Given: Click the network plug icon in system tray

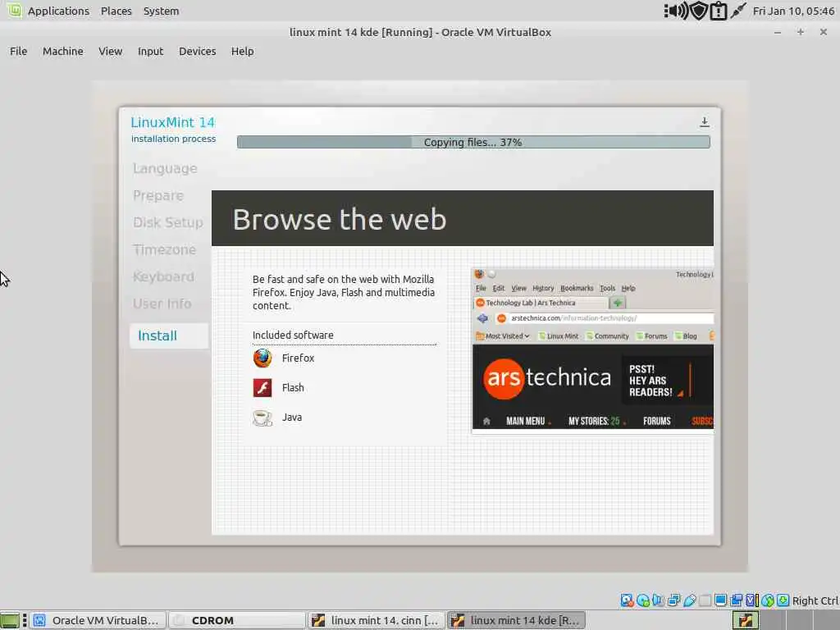Looking at the screenshot, I should point(737,11).
